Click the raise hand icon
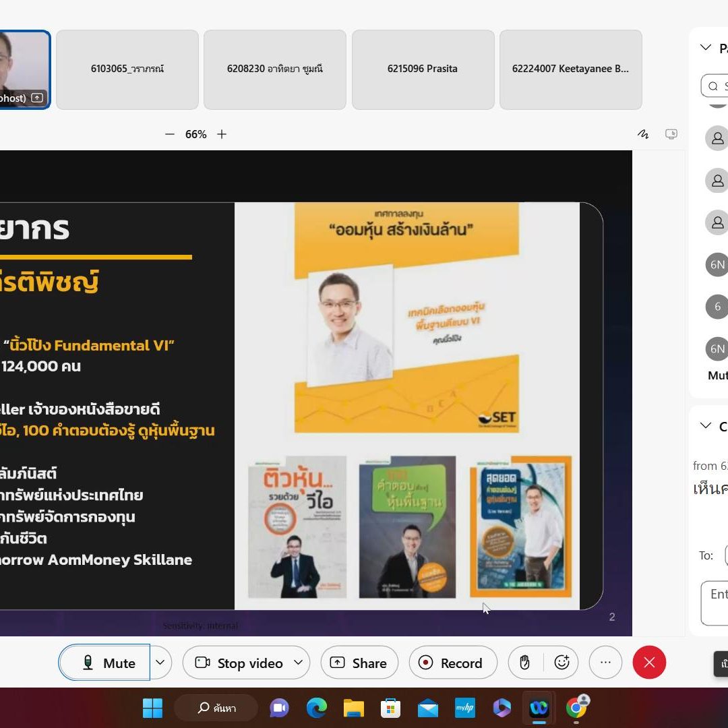This screenshot has height=728, width=728. (x=525, y=663)
